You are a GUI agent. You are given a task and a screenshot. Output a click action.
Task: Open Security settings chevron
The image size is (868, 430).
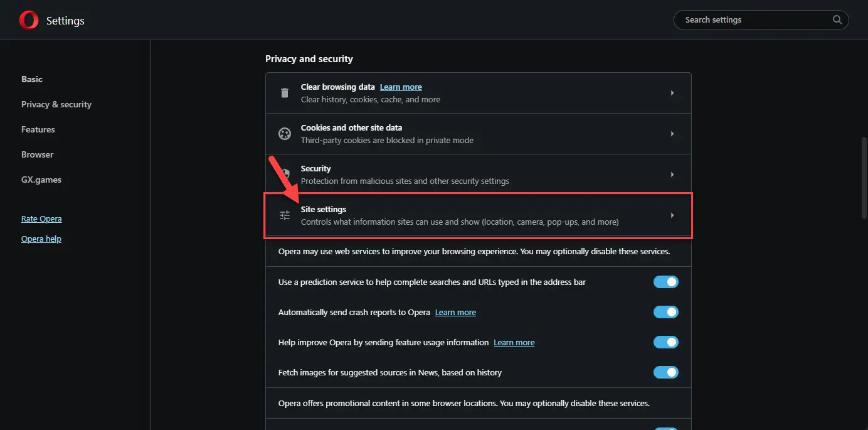click(x=672, y=175)
